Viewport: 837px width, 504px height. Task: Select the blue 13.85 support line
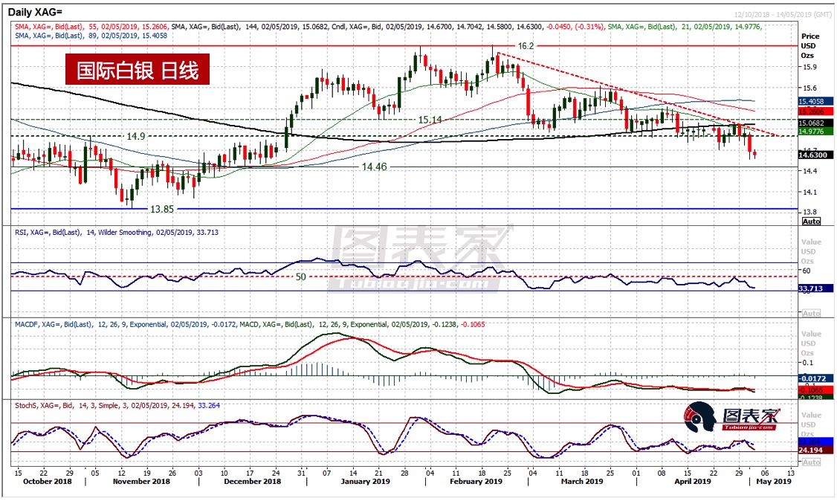tap(372, 209)
